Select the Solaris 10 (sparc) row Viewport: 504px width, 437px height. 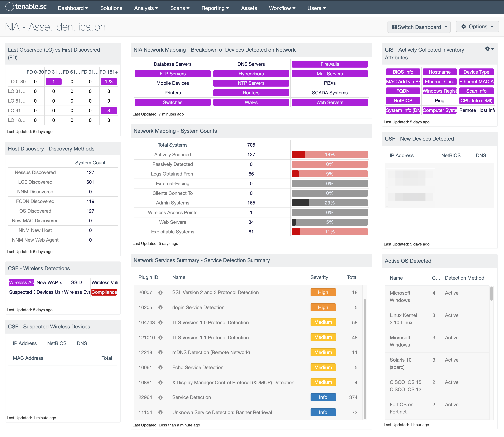(x=437, y=364)
